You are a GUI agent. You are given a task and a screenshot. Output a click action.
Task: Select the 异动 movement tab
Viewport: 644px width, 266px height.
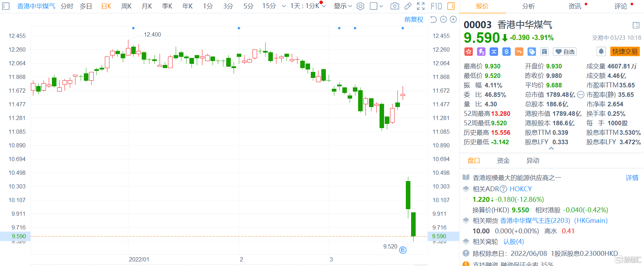532,161
